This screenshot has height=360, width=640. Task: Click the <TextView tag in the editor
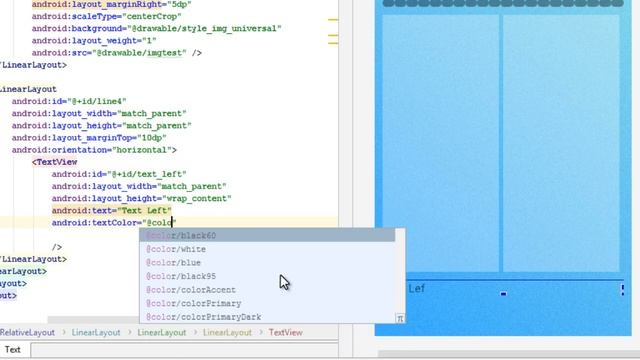point(55,162)
